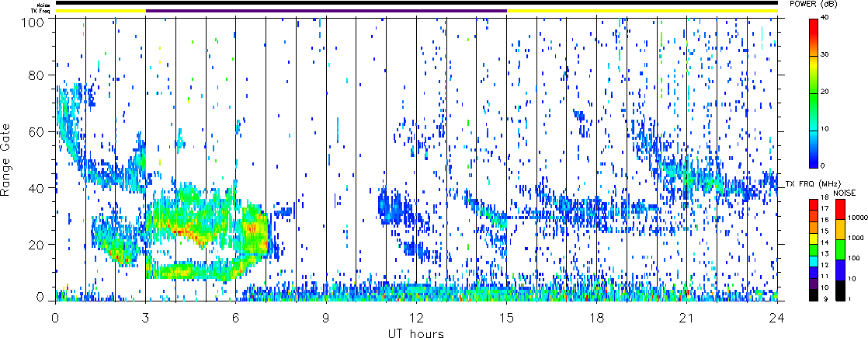Click the Range Gate y-axis label
This screenshot has width=868, height=338.
pos(7,159)
